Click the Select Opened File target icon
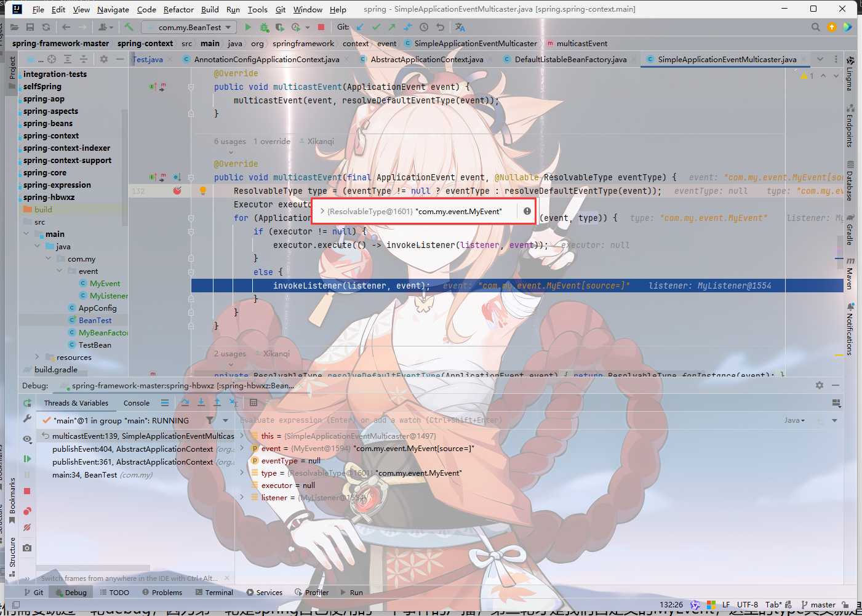Viewport: 862px width, 616px height. 52,59
